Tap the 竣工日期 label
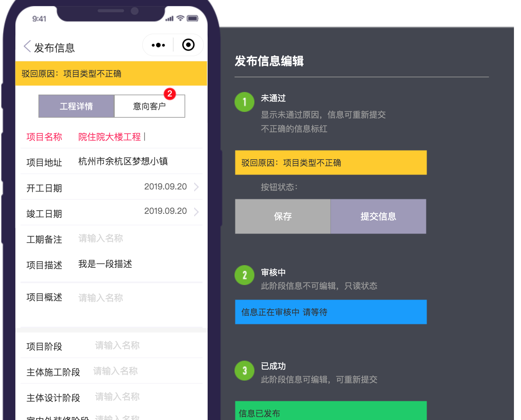Screen dimensions: 521x420 coord(44,214)
